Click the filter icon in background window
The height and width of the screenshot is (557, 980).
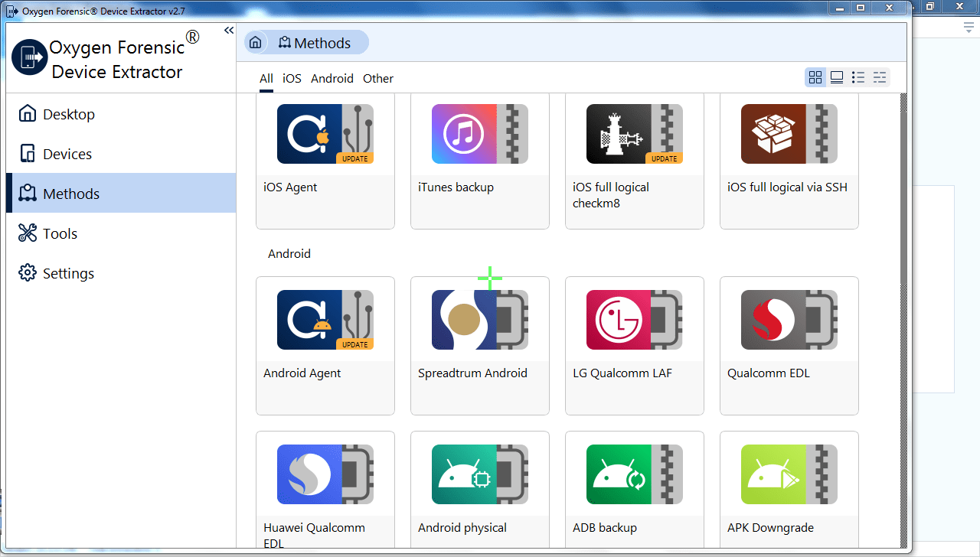point(969,28)
